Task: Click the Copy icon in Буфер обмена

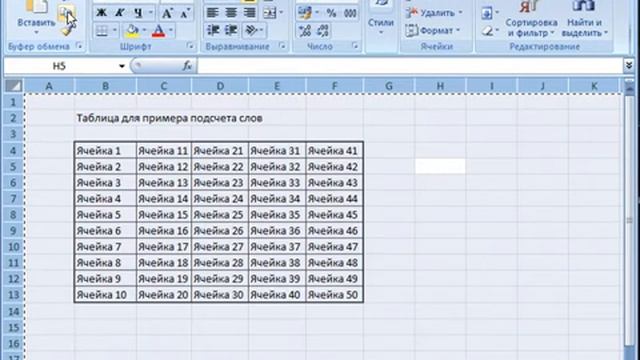Action: [x=65, y=13]
